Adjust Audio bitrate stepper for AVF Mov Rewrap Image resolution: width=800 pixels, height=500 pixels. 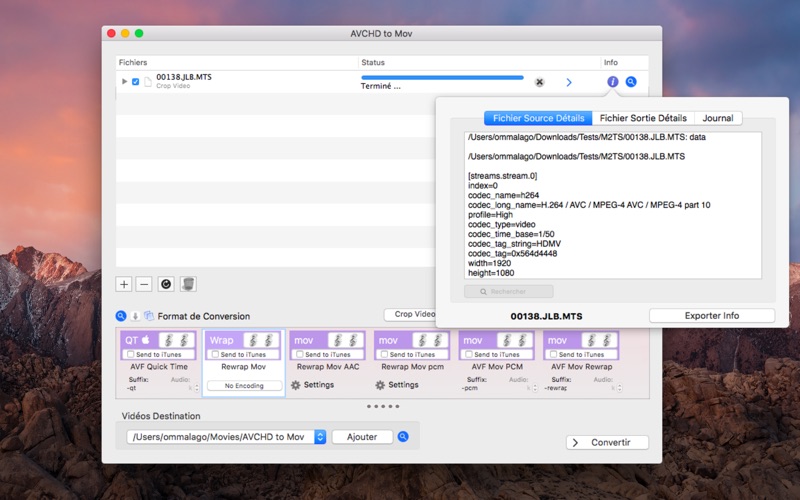(x=619, y=388)
